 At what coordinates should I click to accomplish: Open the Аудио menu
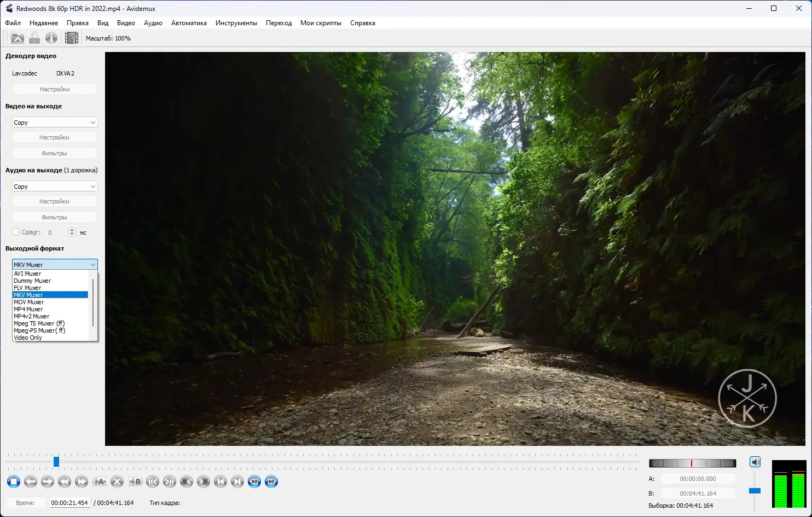(153, 23)
